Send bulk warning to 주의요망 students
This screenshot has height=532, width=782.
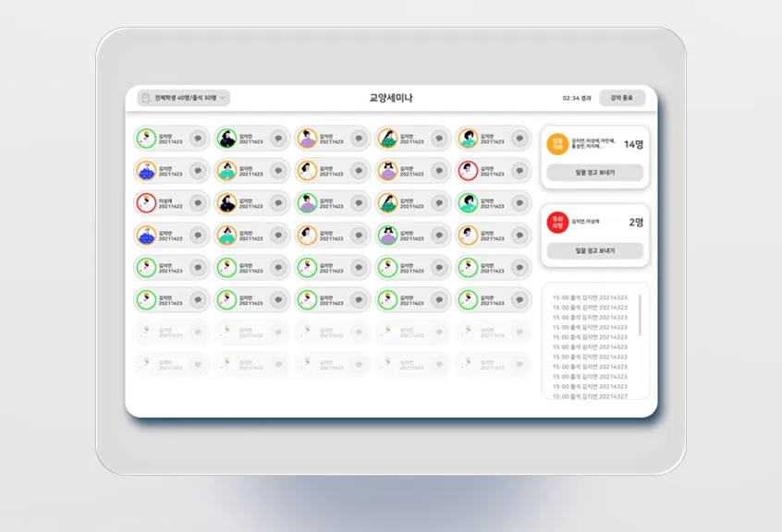pos(594,250)
